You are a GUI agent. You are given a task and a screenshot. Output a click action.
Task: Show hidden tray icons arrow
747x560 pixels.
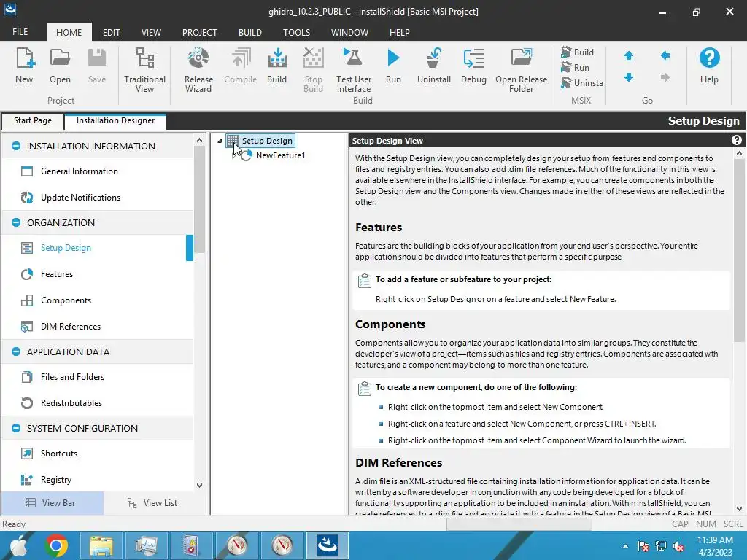pyautogui.click(x=625, y=545)
